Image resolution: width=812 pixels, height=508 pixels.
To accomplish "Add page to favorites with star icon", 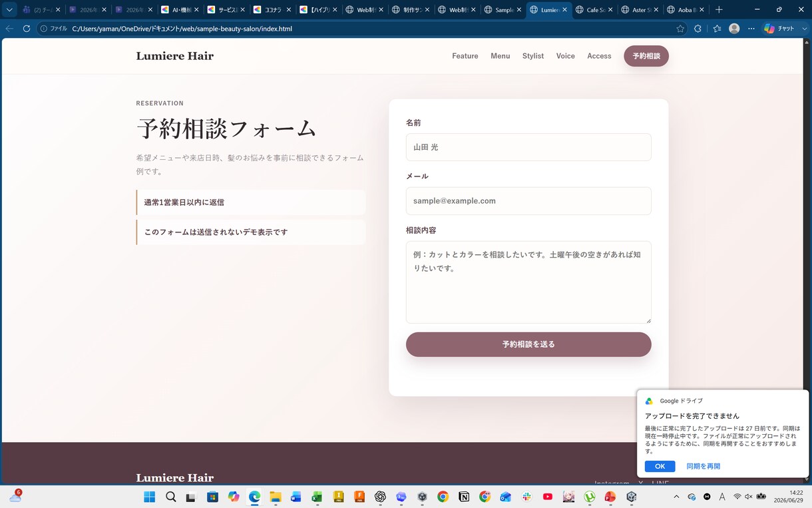I will (x=680, y=29).
